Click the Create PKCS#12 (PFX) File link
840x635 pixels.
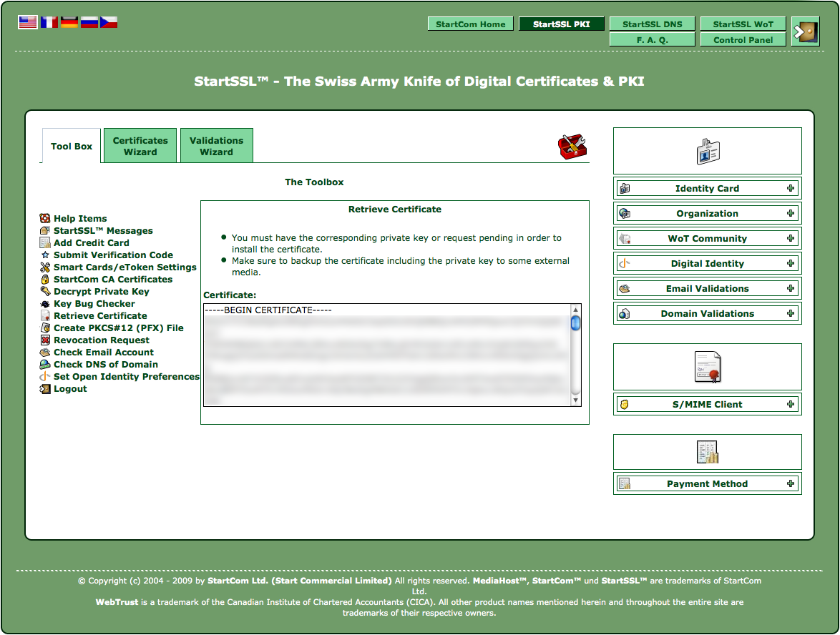click(x=118, y=328)
